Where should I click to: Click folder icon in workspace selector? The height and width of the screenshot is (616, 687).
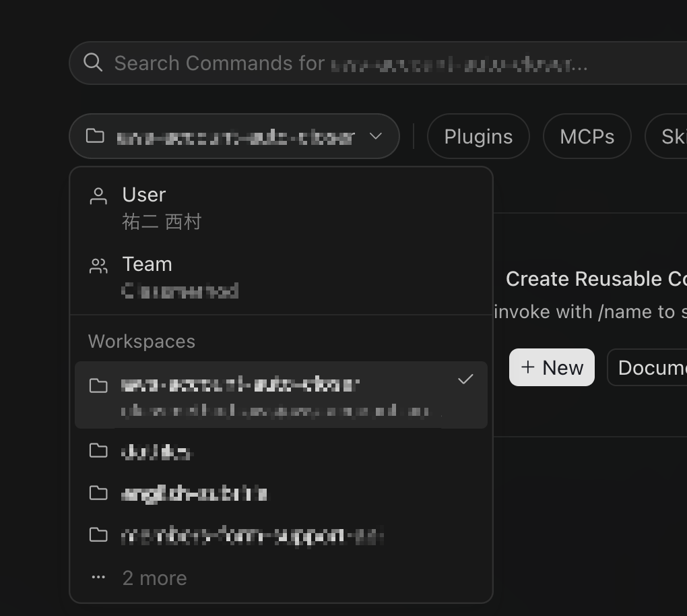coord(95,136)
